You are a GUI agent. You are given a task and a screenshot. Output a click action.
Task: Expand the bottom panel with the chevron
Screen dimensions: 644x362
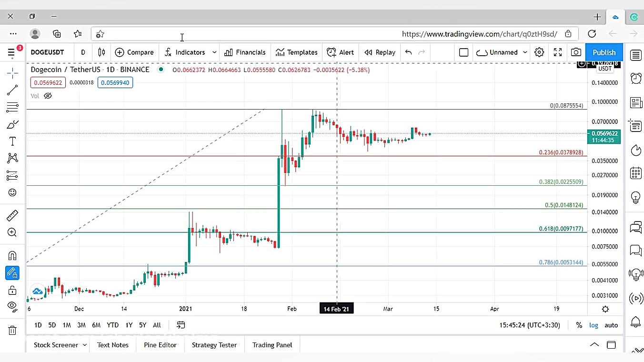click(x=594, y=345)
